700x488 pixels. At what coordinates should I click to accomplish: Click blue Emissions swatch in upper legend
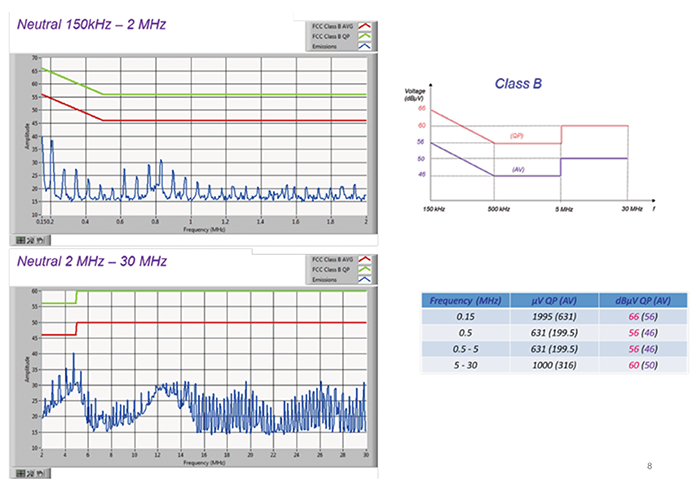pos(364,45)
